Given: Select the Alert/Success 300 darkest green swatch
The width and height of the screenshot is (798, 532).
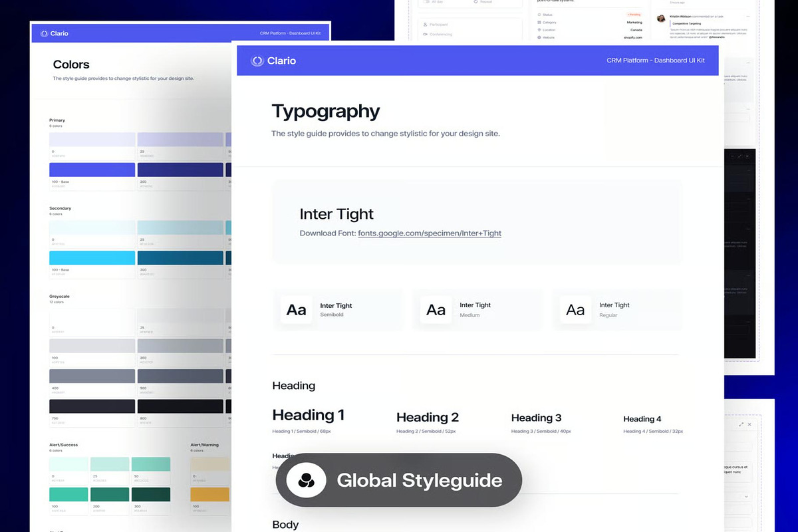Looking at the screenshot, I should (151, 495).
